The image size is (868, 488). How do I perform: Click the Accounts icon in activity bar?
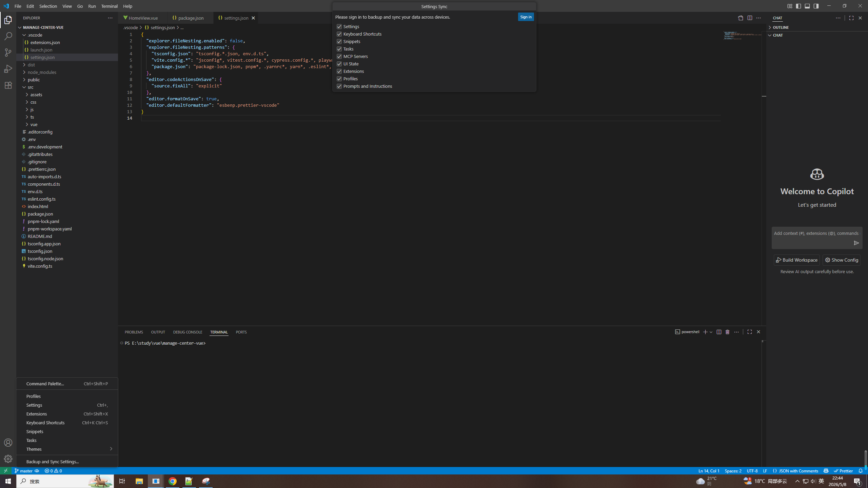8,443
